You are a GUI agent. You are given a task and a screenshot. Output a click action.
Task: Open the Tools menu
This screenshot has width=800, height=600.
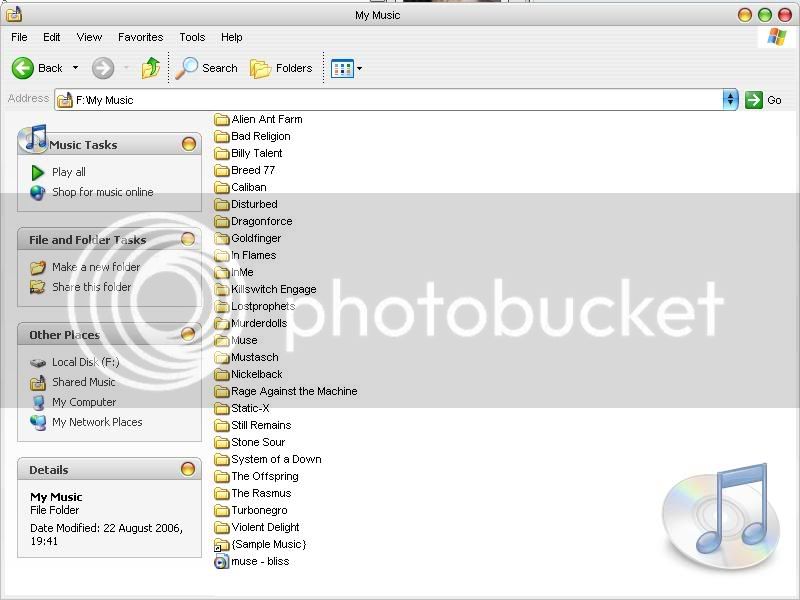(192, 37)
